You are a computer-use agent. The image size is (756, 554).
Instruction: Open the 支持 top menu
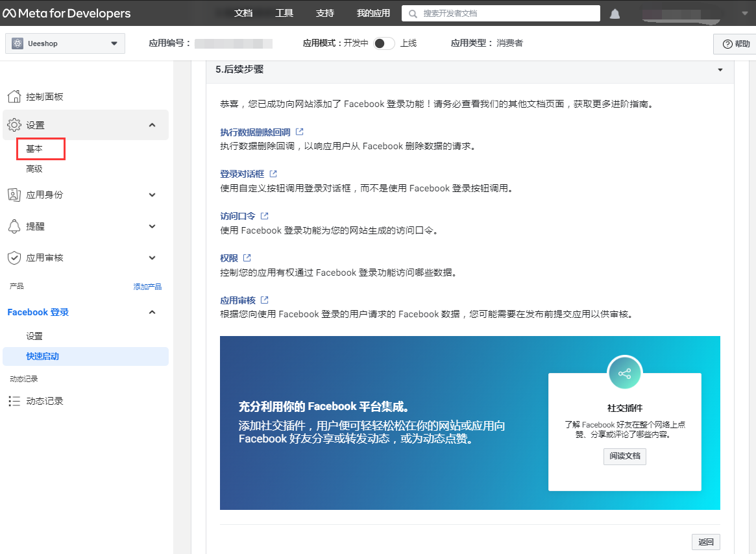coord(326,13)
